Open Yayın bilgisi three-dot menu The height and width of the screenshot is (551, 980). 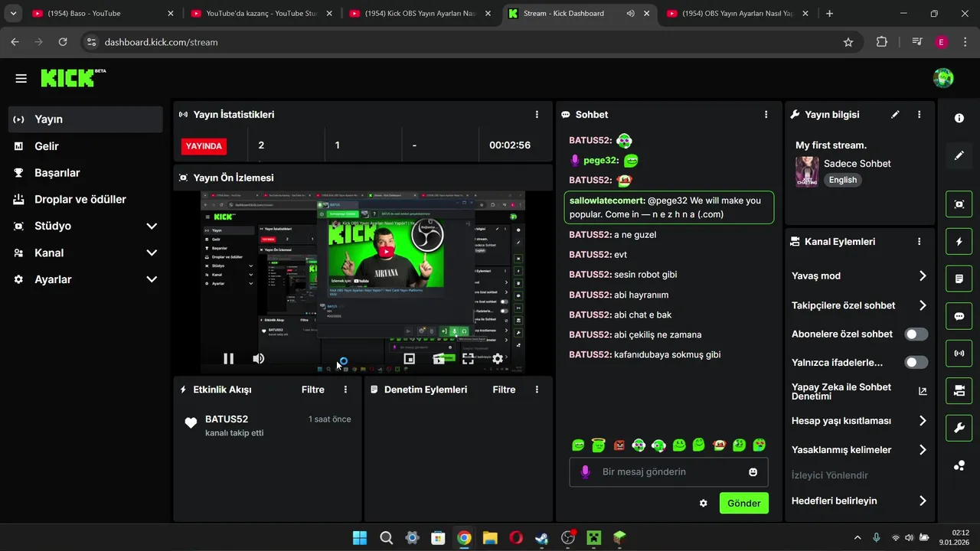[x=919, y=114]
